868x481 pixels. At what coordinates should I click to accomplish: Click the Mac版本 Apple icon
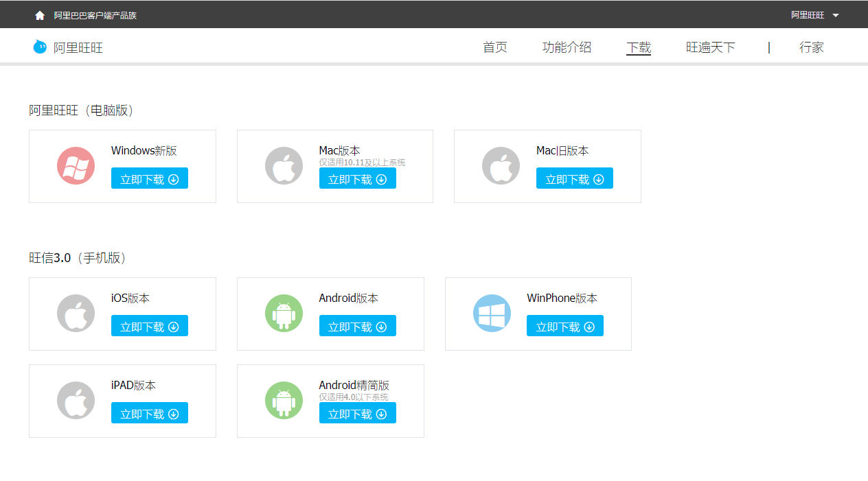tap(284, 166)
